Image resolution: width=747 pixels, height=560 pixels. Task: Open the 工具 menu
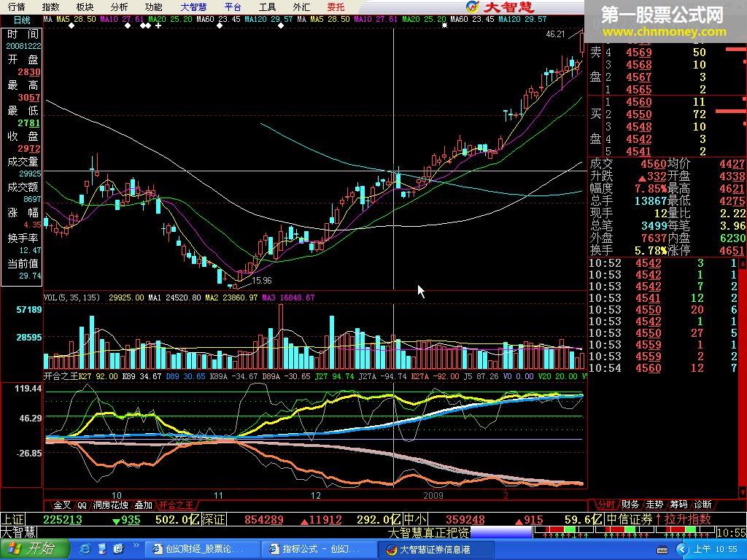coord(267,7)
